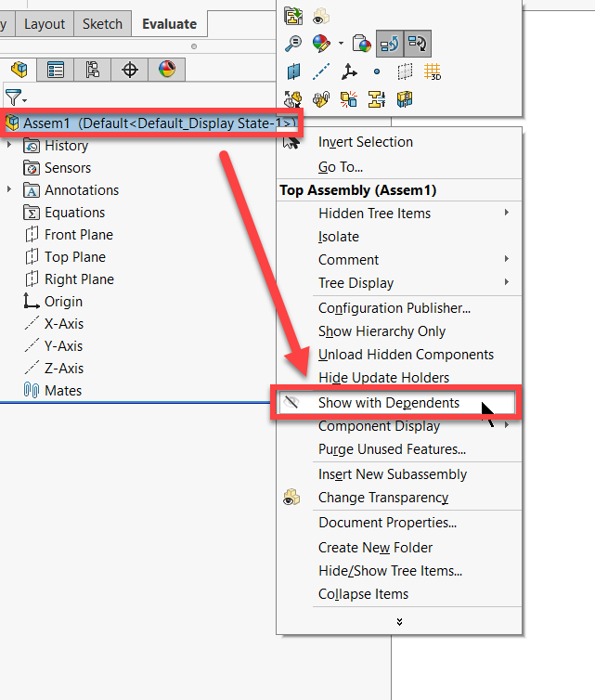Viewport: 595px width, 700px height.
Task: Toggle the highlighted Update Holders flyout button
Action: point(390,43)
